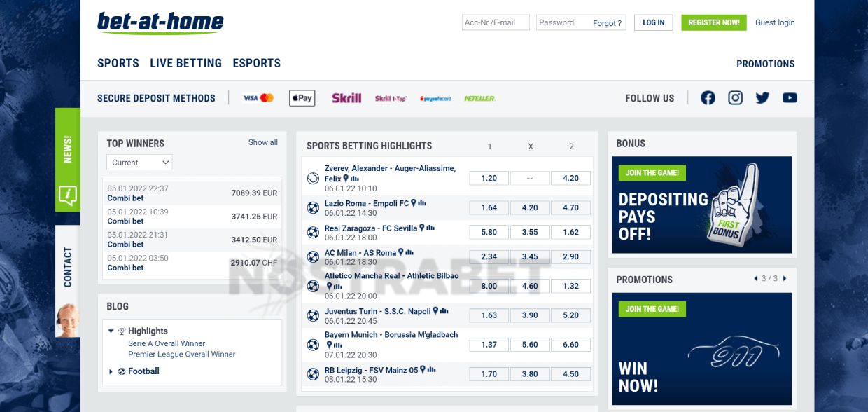Click the football icon beside AC Milan - AS Roma

[313, 257]
